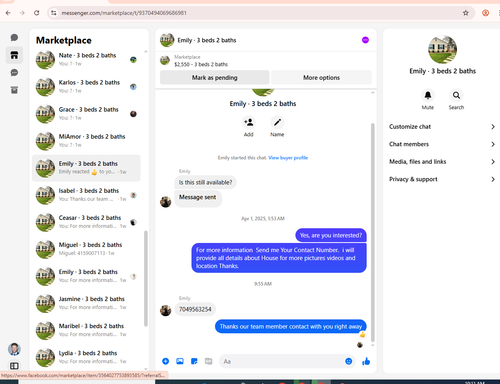Open site information icon in address bar

(54, 13)
